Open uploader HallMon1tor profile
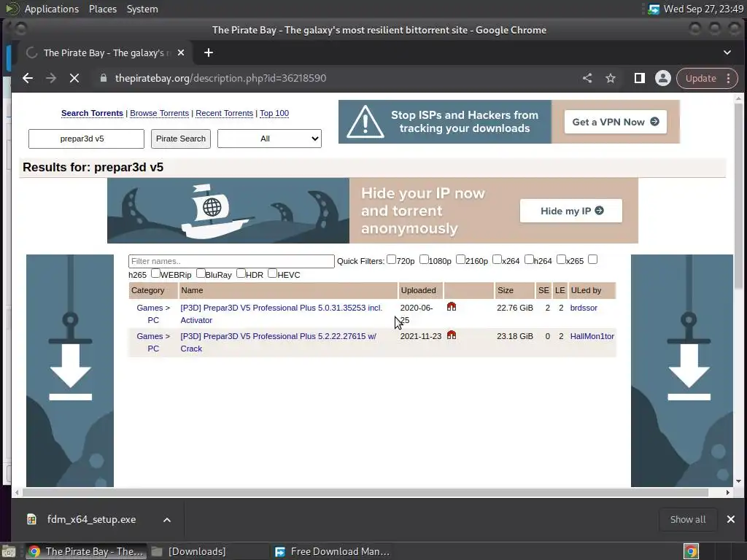Image resolution: width=747 pixels, height=560 pixels. (592, 336)
